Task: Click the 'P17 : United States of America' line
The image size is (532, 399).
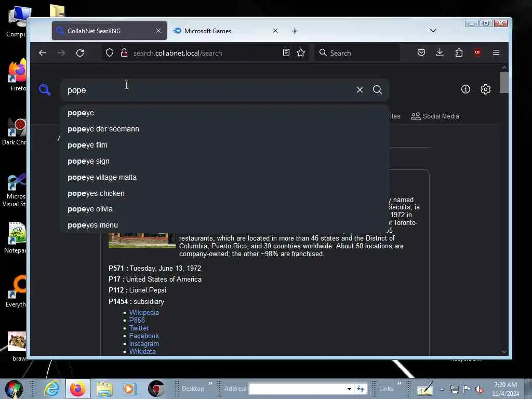Action: point(155,279)
